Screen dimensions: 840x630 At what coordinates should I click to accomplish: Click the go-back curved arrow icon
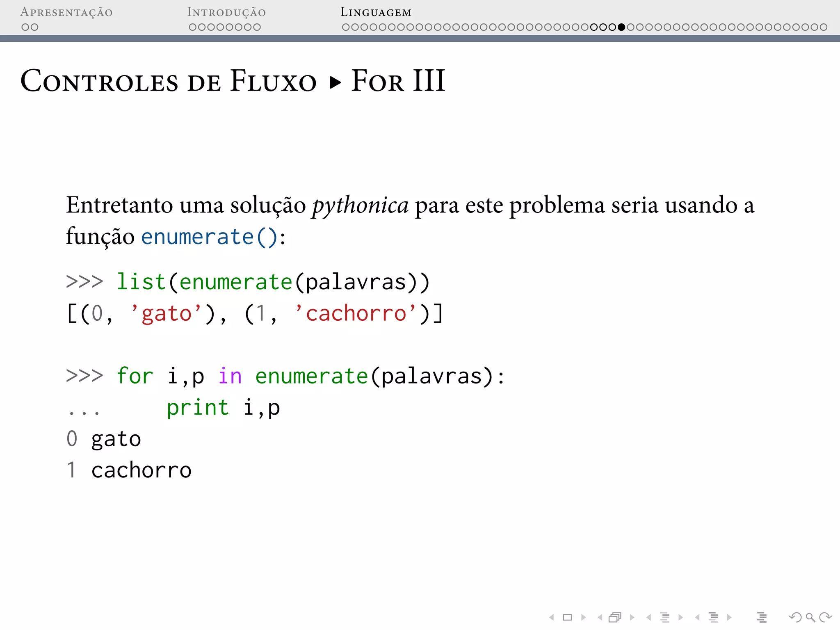[795, 617]
